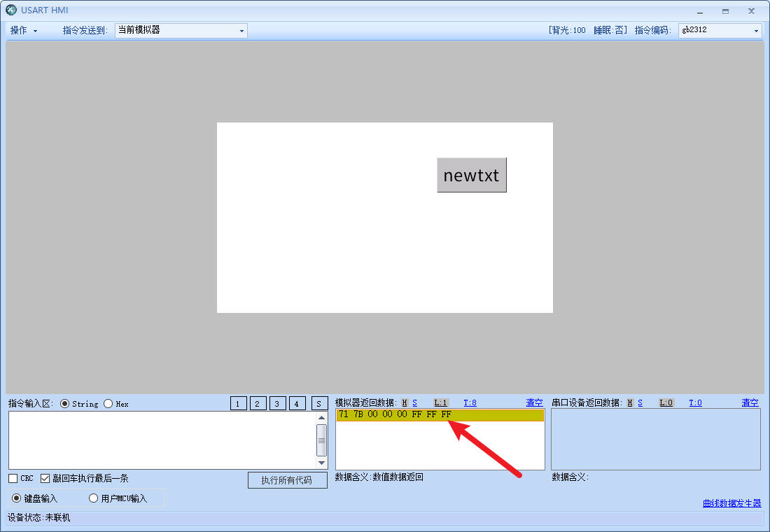Toggle 敲回车执行最后一条 checkbox
This screenshot has width=770, height=532.
point(45,478)
